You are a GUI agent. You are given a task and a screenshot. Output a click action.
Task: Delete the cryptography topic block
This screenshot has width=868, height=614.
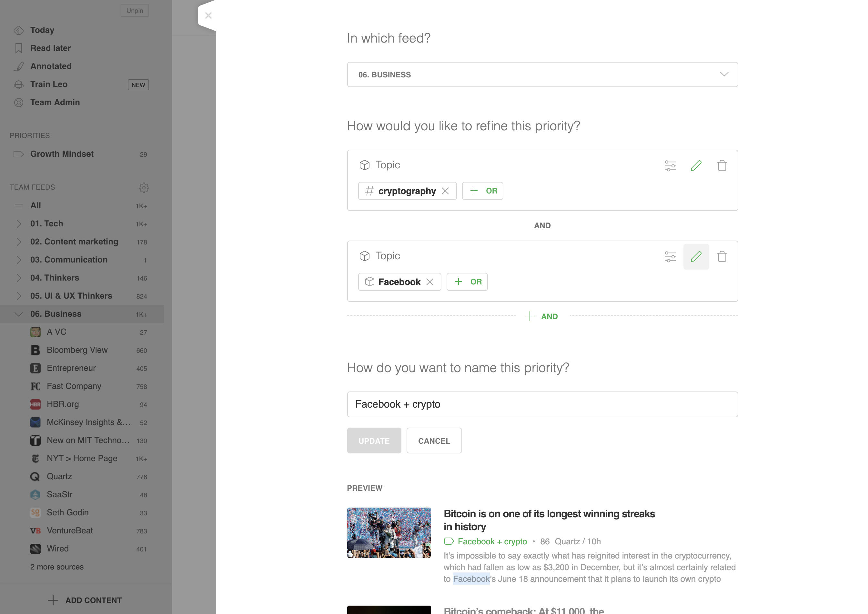click(722, 166)
